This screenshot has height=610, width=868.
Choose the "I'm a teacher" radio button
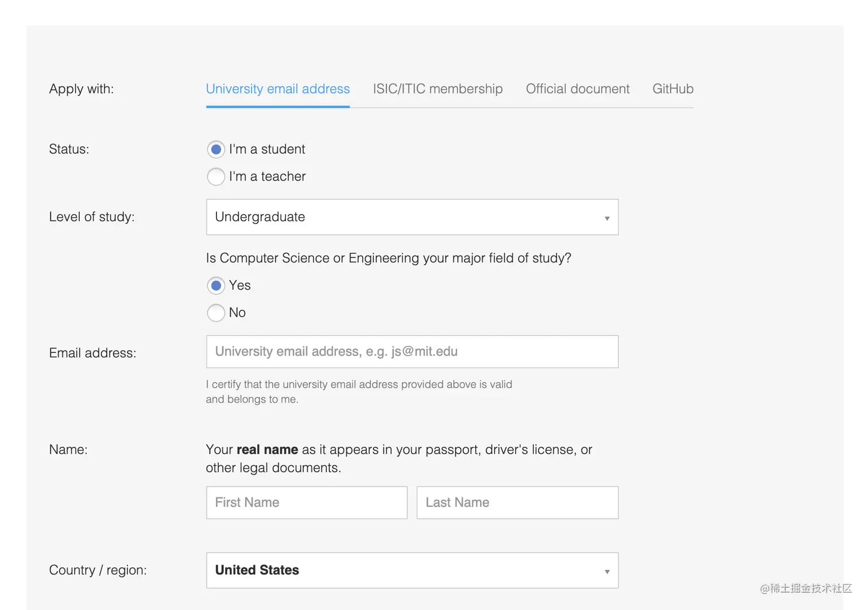click(216, 176)
